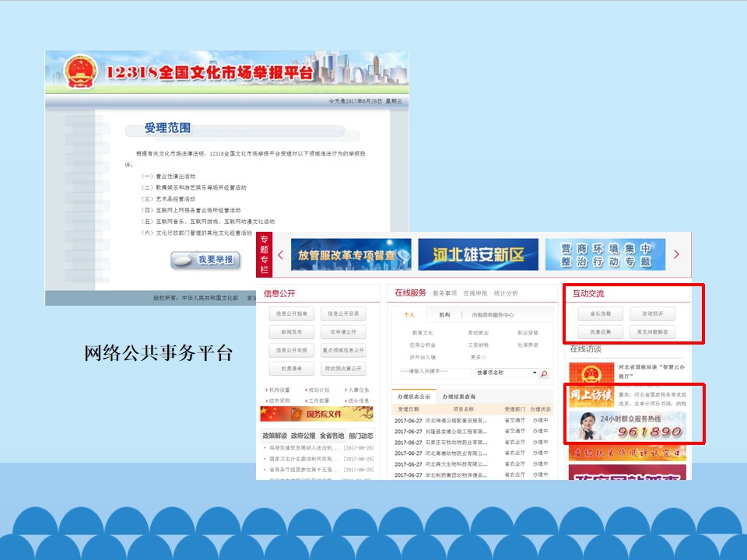Click the 24小时群众服务热线 961890 banner

627,425
